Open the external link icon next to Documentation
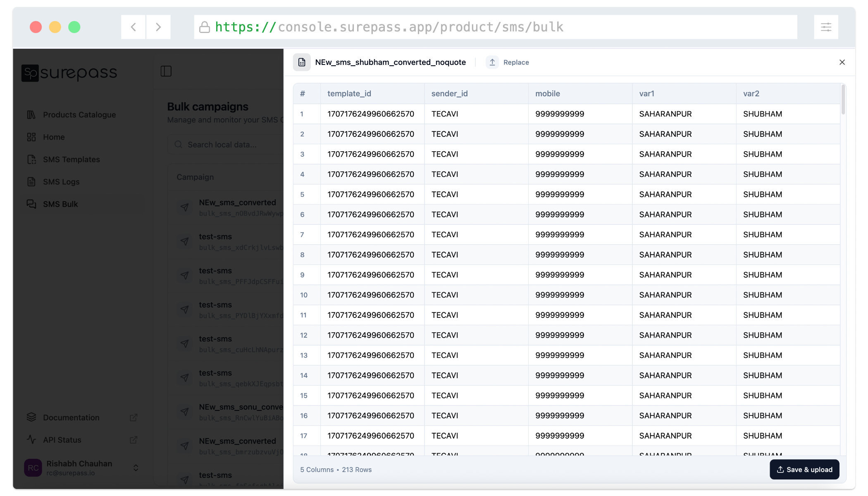 point(133,417)
